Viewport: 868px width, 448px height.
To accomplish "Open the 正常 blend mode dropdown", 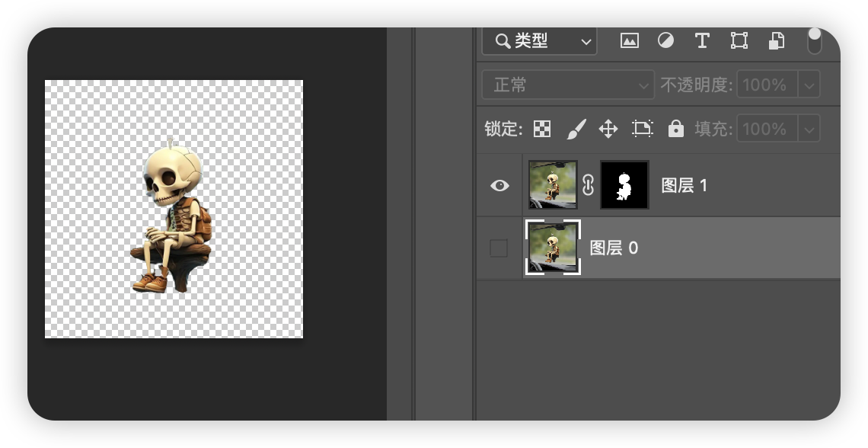I will 568,85.
